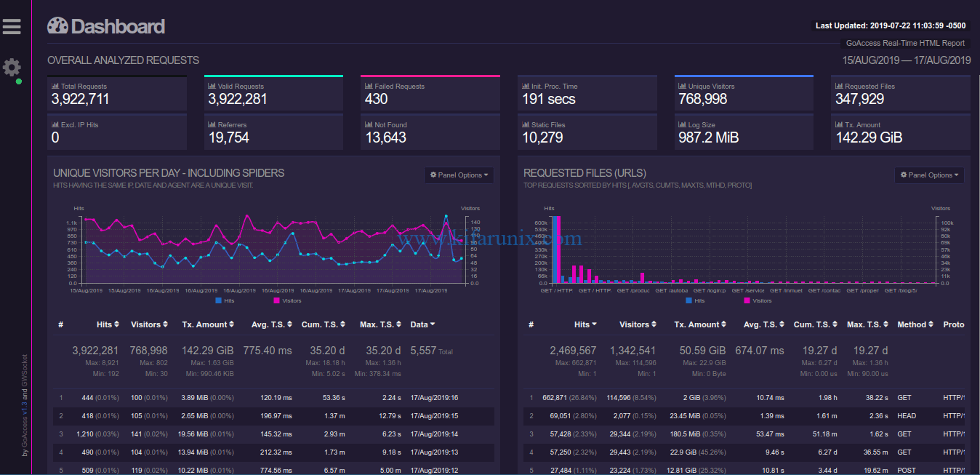
Task: Click the Tx. Amount stat icon
Action: click(839, 125)
